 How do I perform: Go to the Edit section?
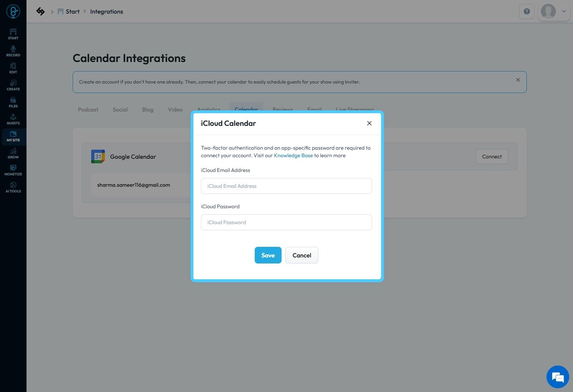(x=13, y=68)
